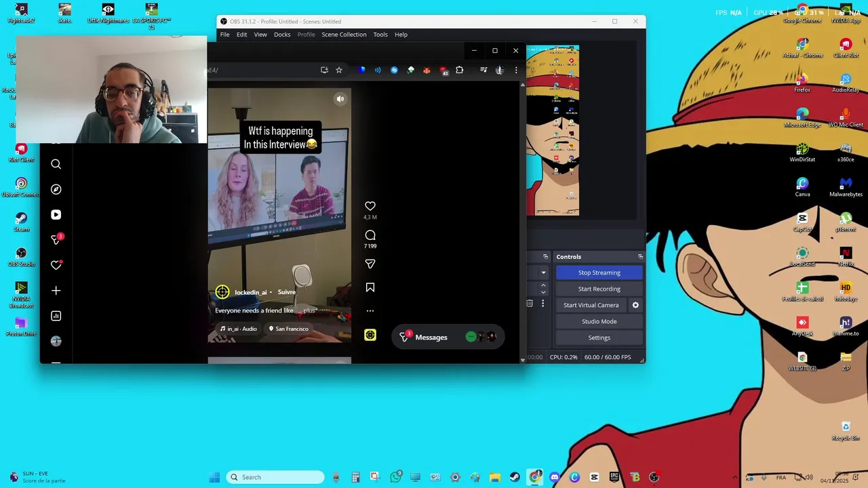Open OBS File menu

click(x=224, y=35)
